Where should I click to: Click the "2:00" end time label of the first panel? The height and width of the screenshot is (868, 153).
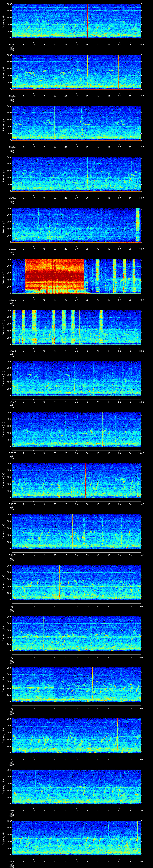(x=141, y=44)
